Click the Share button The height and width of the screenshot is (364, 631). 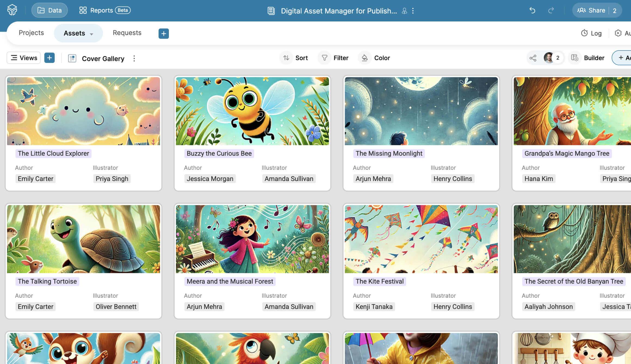(x=591, y=10)
